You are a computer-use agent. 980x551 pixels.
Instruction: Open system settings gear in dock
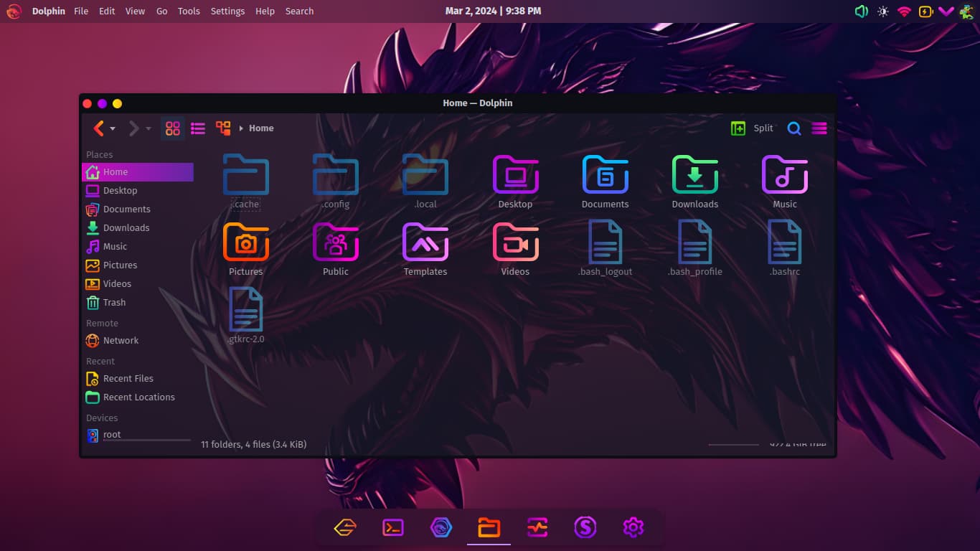coord(633,528)
